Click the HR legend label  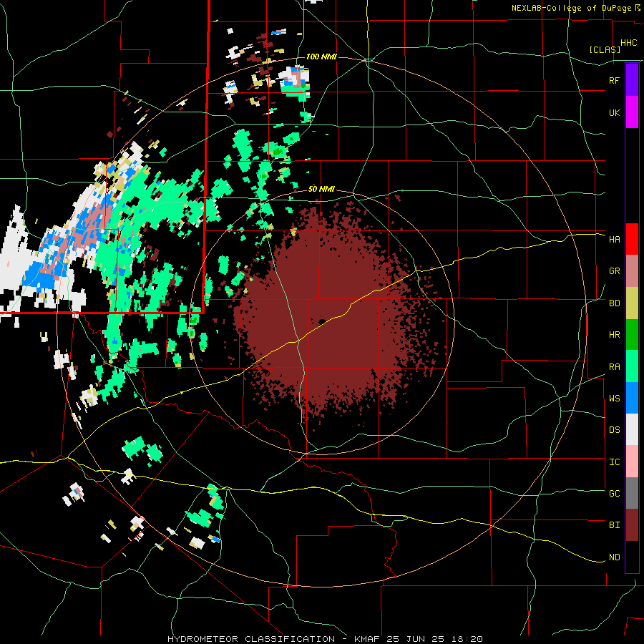click(x=614, y=335)
